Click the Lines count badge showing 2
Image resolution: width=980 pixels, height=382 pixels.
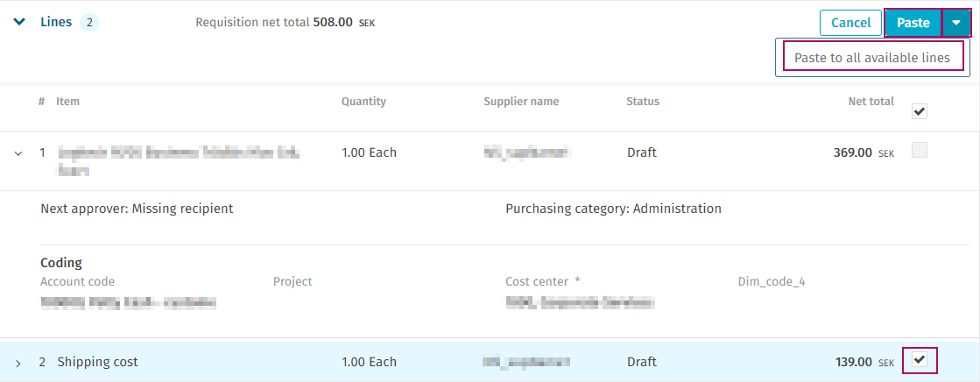pos(89,23)
